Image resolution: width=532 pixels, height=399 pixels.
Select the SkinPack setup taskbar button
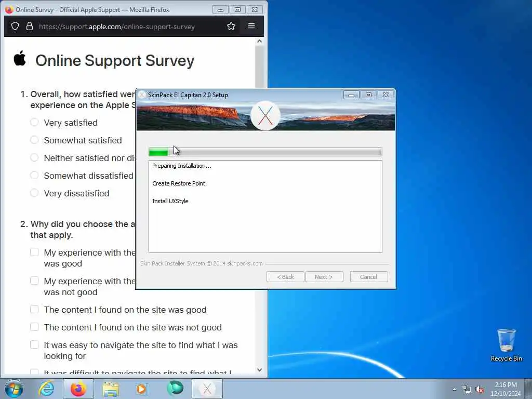(x=207, y=389)
